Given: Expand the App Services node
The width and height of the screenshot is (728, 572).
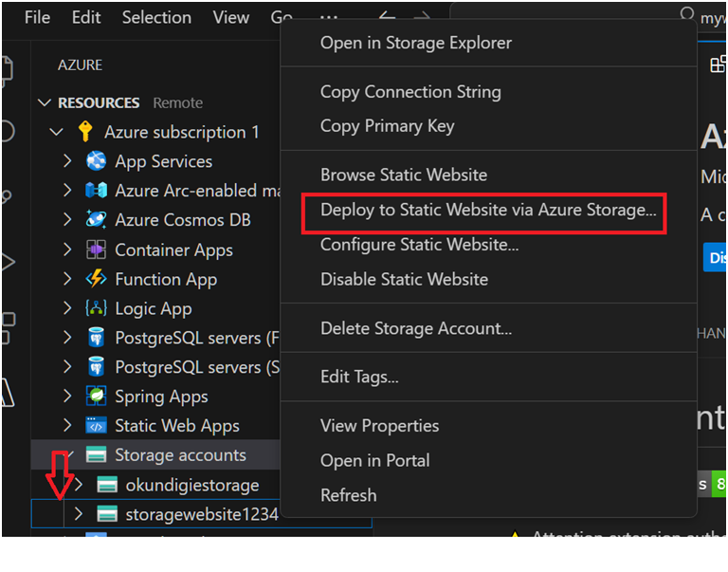Looking at the screenshot, I should 67,160.
